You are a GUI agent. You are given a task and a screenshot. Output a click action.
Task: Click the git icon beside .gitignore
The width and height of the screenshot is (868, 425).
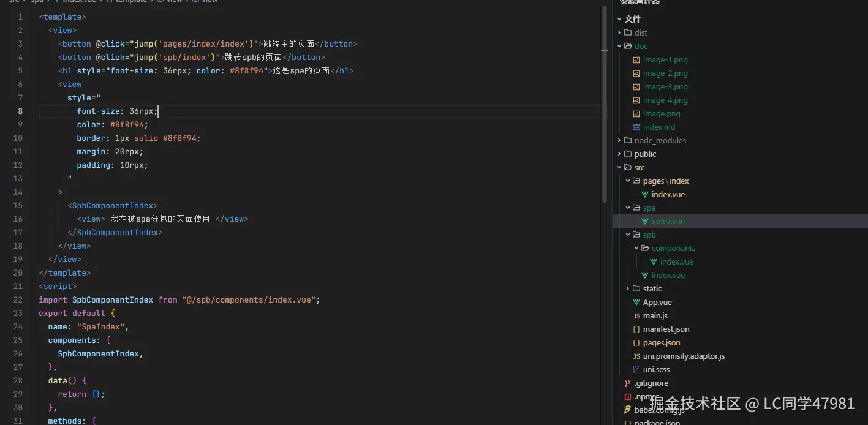click(x=628, y=383)
